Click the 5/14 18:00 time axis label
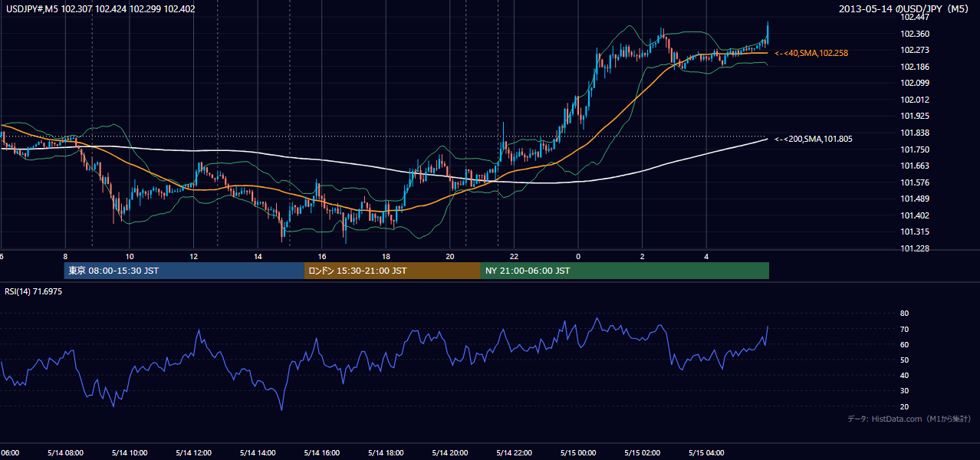980x460 pixels. (x=386, y=453)
